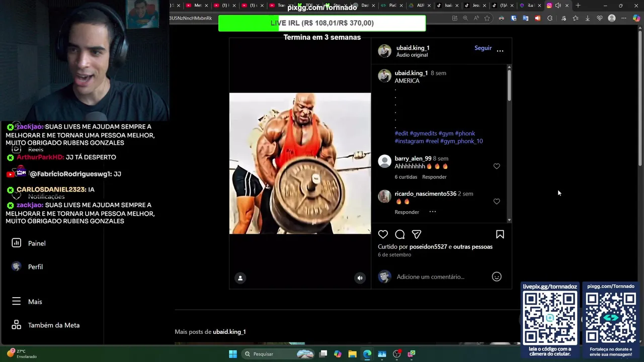The height and width of the screenshot is (362, 644).
Task: Open the #gym_phonk_10 hashtag
Action: click(461, 141)
